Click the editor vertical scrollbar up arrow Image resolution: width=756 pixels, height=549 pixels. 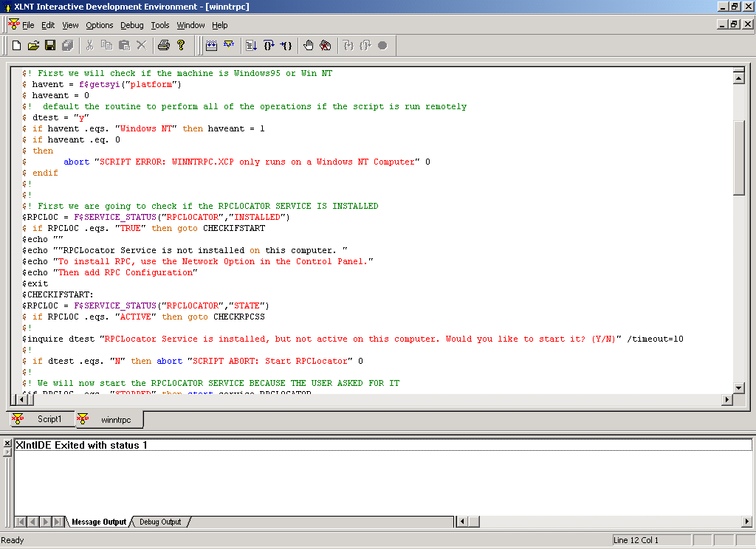pos(738,77)
